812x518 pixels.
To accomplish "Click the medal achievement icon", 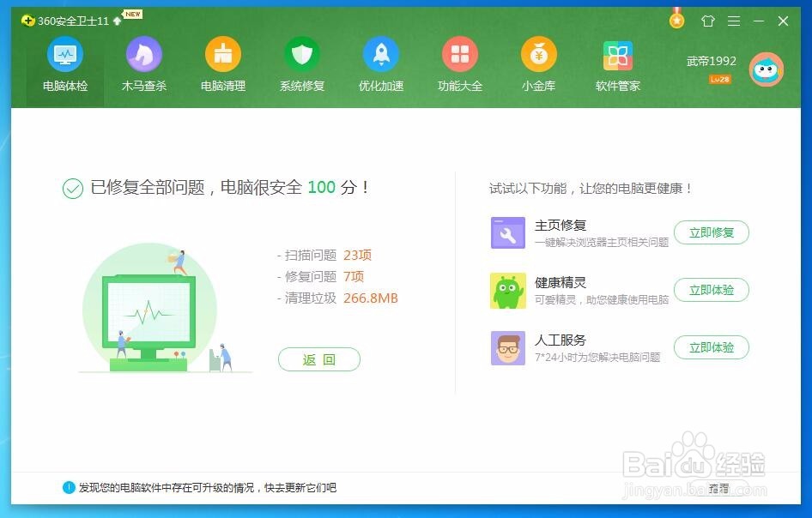I will tap(676, 19).
